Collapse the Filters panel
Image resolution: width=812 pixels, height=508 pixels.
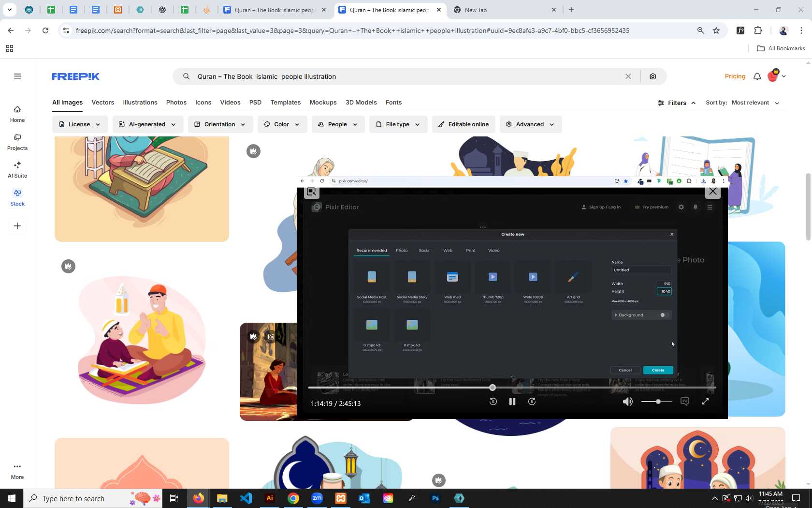pos(677,103)
